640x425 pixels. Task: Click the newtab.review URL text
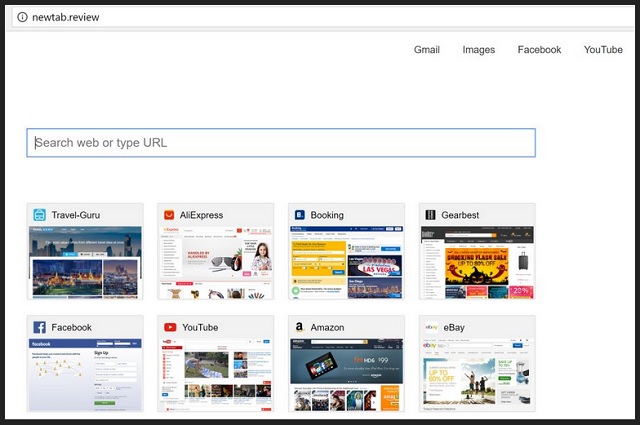[66, 17]
